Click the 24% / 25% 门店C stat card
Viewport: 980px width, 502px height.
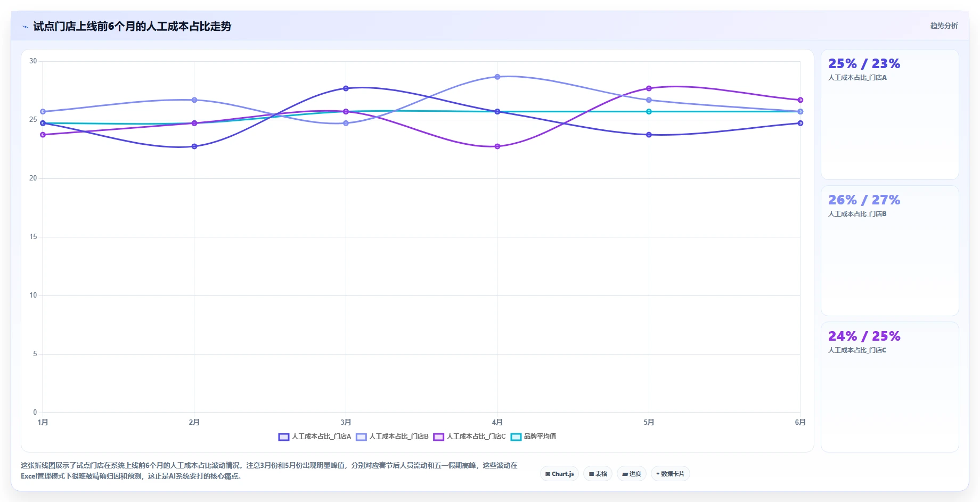tap(889, 387)
